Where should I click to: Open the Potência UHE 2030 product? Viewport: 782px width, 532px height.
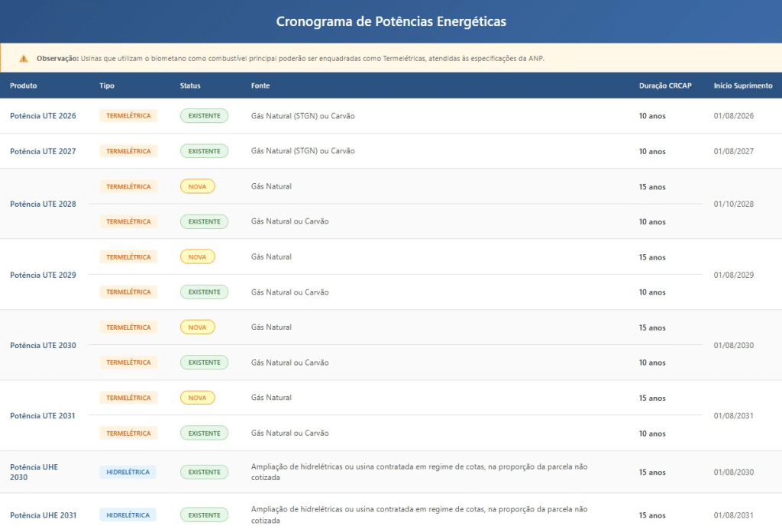tap(34, 472)
